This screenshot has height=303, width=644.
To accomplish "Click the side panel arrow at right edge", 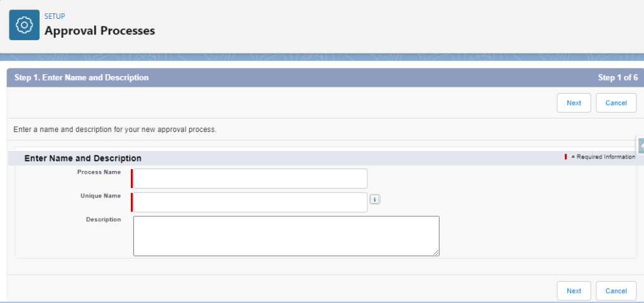I will [640, 145].
